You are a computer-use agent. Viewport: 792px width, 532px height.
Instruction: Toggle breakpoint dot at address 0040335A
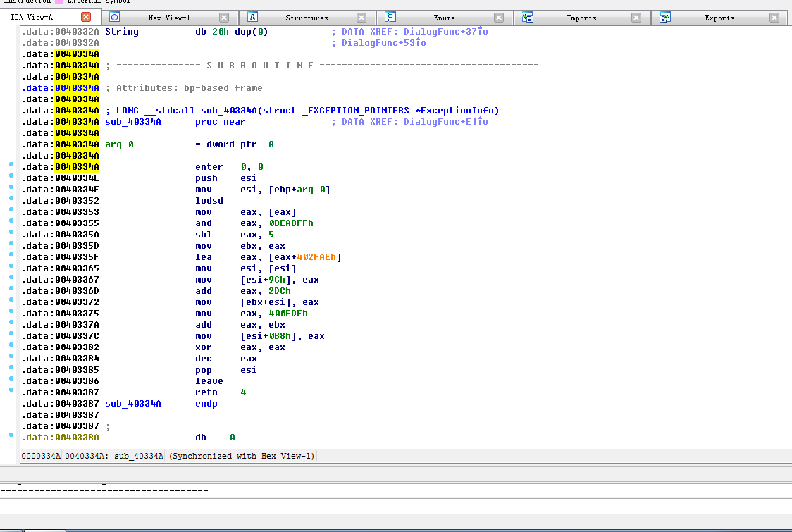[11, 232]
